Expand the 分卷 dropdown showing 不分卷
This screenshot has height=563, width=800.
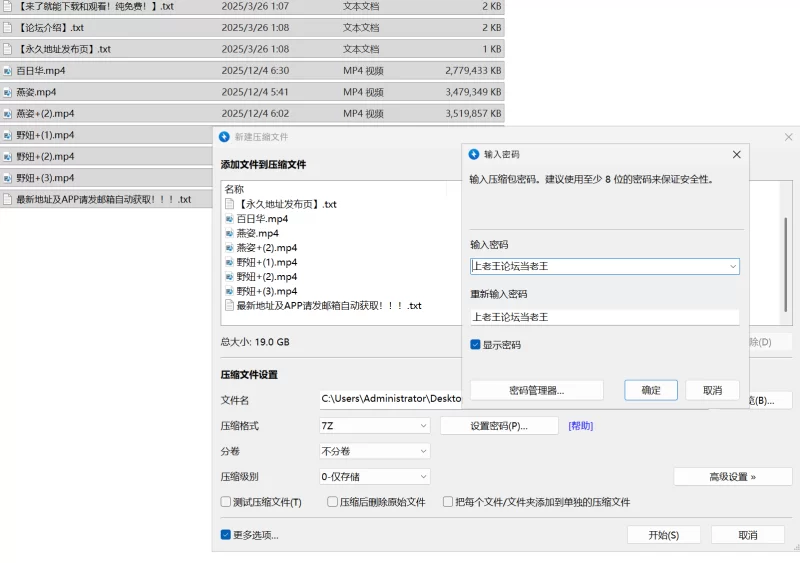coord(375,451)
